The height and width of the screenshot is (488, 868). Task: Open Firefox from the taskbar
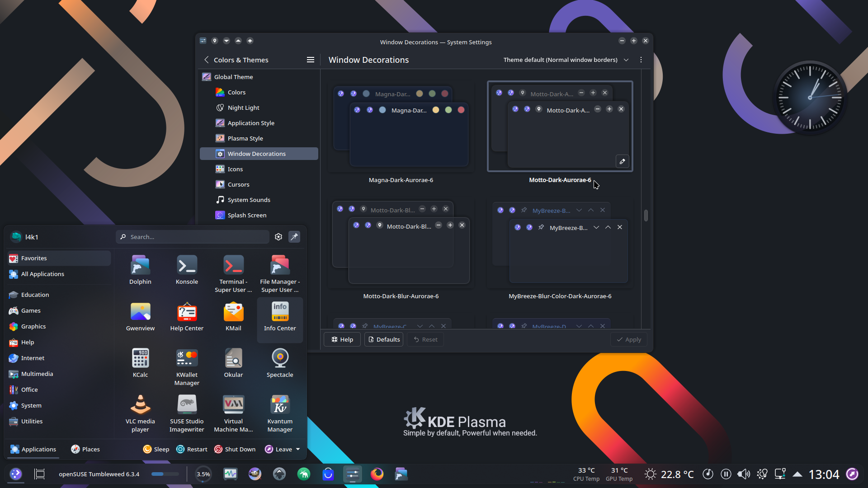(x=377, y=474)
